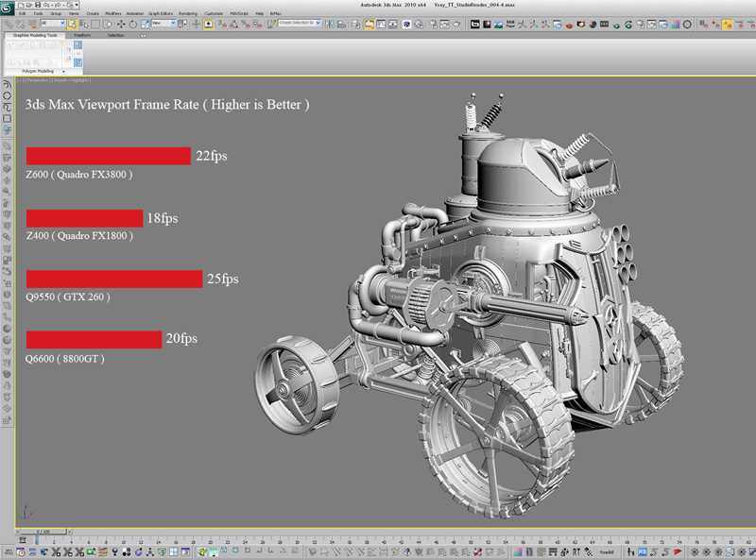Image resolution: width=756 pixels, height=560 pixels.
Task: Click the Select by Name icon
Action: (x=83, y=24)
